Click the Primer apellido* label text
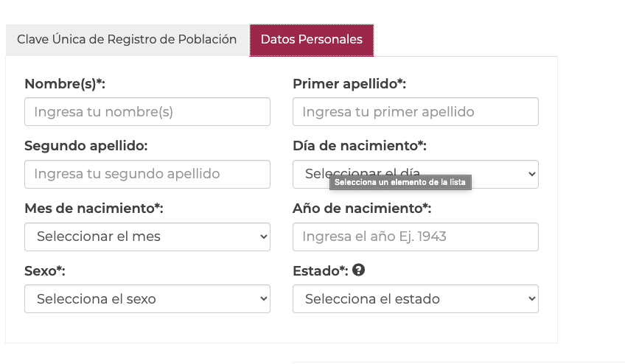625x364 pixels. point(349,84)
